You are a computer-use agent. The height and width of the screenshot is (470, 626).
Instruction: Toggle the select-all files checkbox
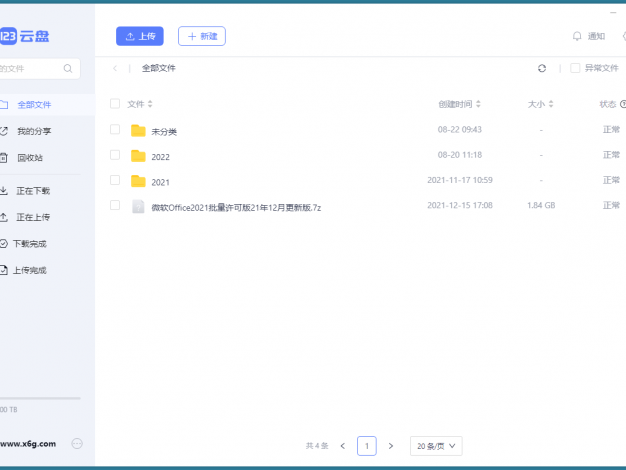(115, 104)
